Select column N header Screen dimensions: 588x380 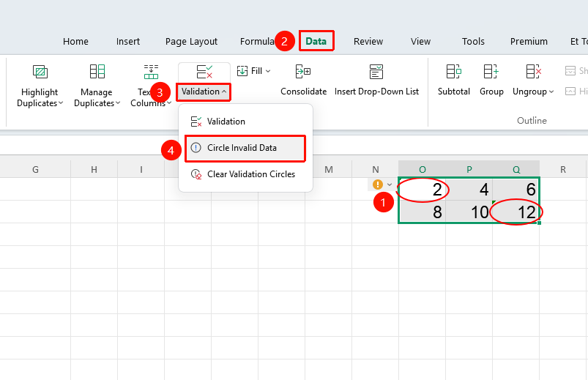(x=376, y=170)
